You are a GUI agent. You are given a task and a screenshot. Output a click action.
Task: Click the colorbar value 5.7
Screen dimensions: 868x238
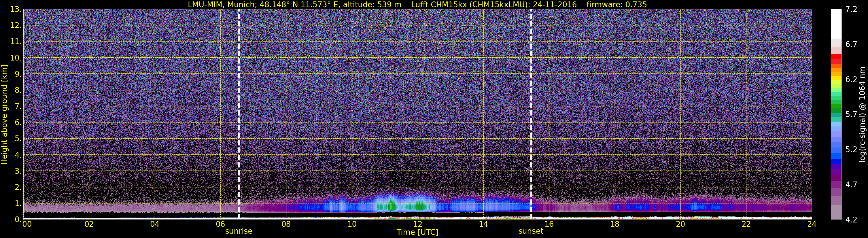[851, 114]
